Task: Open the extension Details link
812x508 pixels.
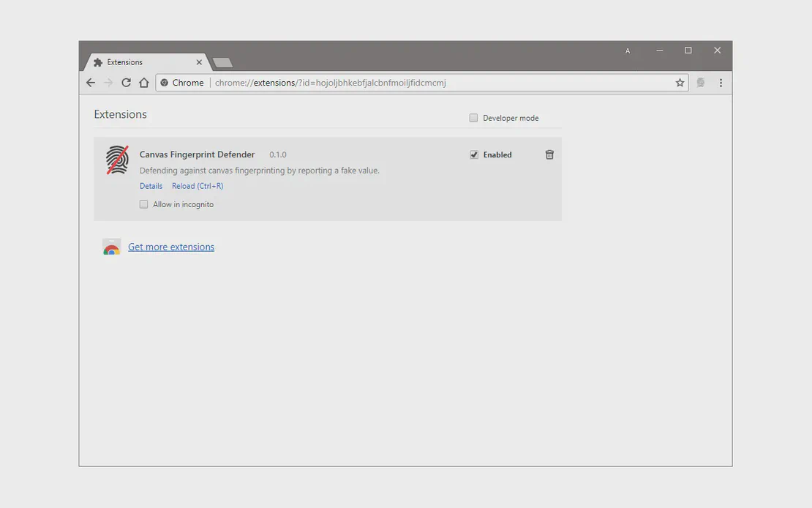Action: coord(151,186)
